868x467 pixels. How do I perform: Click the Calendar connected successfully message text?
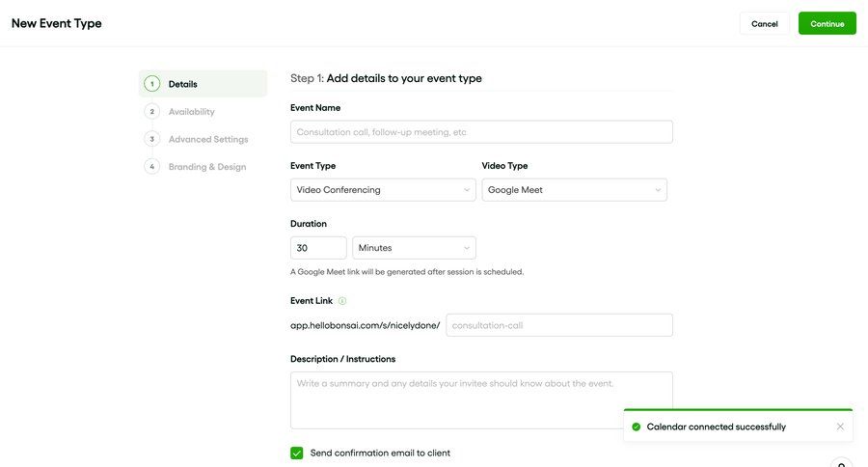716,426
